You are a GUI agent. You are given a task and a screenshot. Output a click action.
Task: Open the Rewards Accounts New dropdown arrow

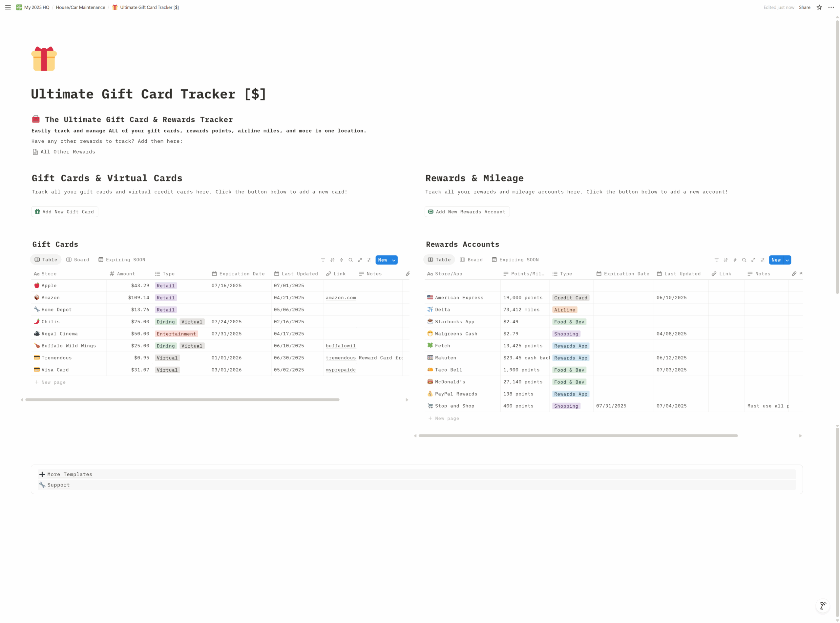pyautogui.click(x=787, y=260)
